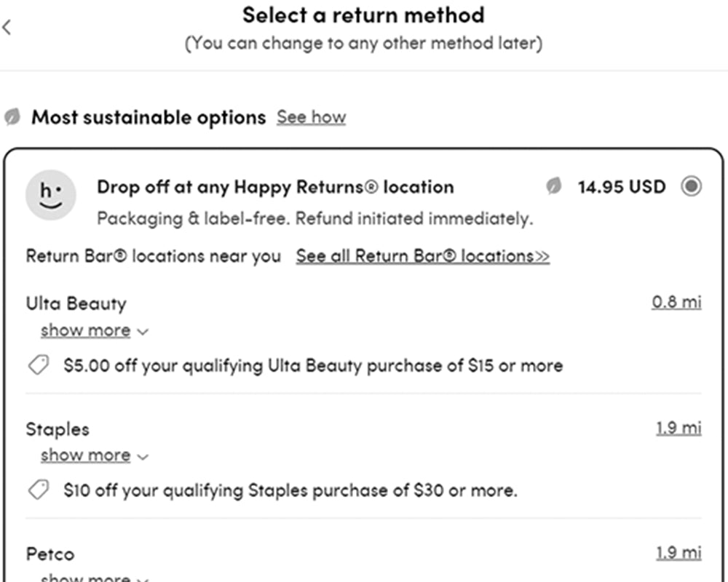The image size is (728, 582).
Task: Select the Happy Returns drop off radio button
Action: click(x=691, y=186)
